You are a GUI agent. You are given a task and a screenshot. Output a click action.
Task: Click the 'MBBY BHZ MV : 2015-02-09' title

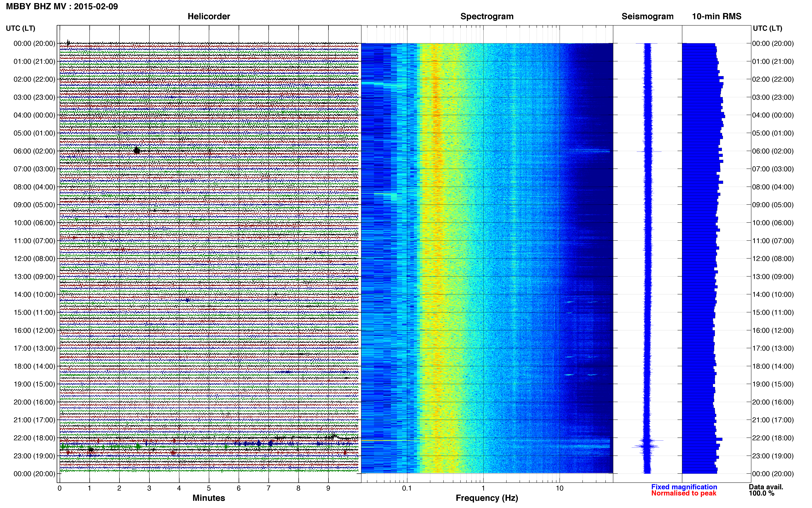62,6
